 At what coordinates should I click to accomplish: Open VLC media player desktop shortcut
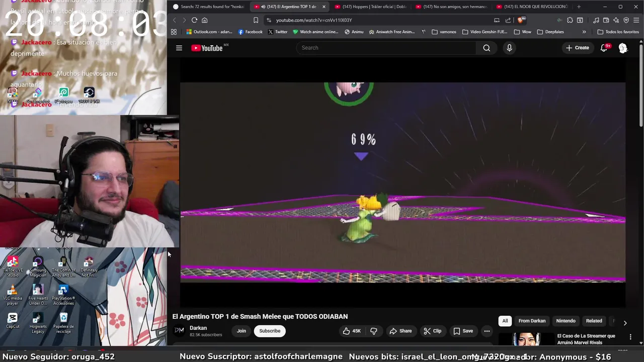coord(13,295)
